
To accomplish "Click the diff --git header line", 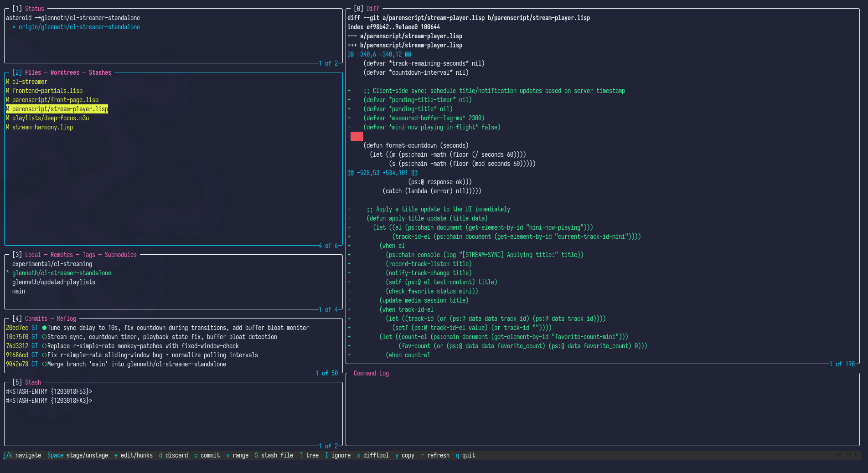I will point(469,18).
